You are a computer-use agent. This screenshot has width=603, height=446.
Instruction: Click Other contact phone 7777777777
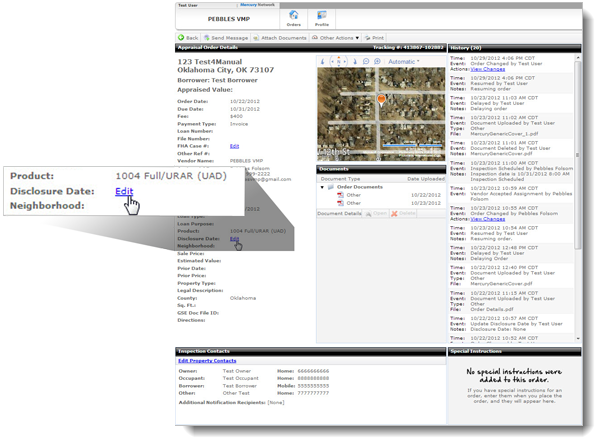click(313, 393)
